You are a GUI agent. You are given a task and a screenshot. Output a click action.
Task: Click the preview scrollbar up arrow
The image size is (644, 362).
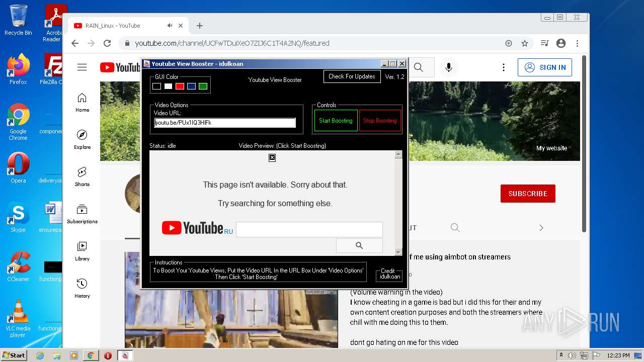(398, 154)
